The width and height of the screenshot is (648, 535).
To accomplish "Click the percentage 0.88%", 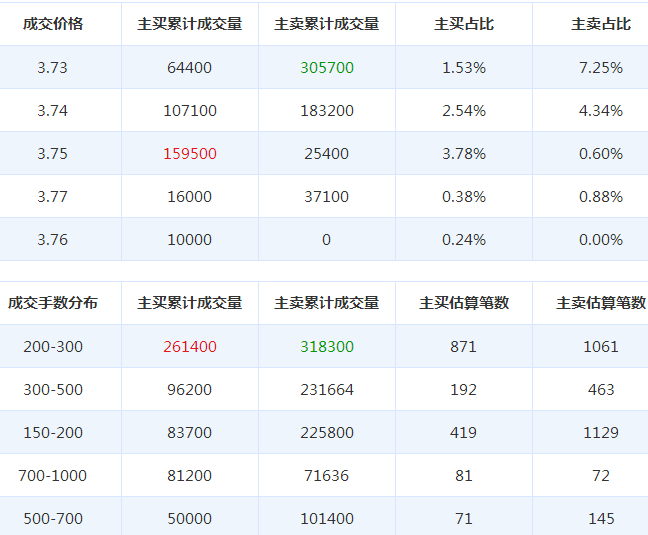I will click(x=601, y=196).
